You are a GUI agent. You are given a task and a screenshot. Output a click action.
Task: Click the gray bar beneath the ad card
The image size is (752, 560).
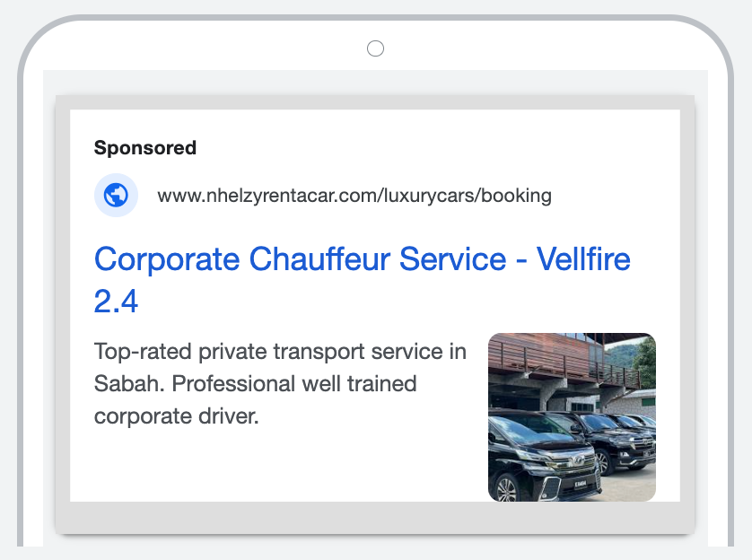(x=375, y=518)
